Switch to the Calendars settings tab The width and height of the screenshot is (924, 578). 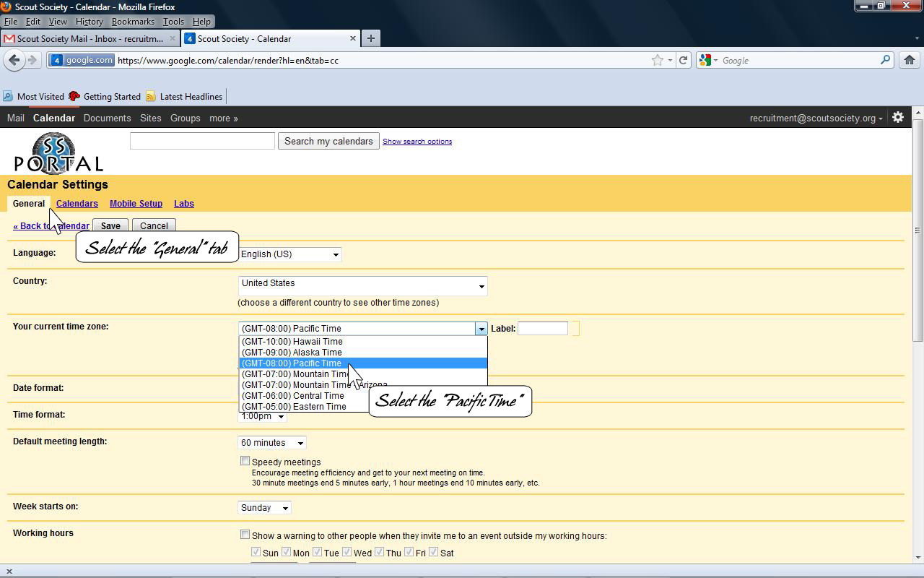pos(77,204)
